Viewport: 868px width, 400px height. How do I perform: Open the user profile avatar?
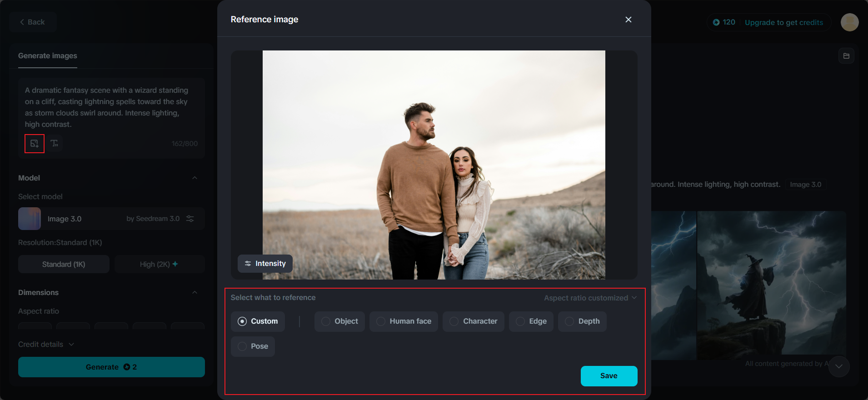pos(849,22)
